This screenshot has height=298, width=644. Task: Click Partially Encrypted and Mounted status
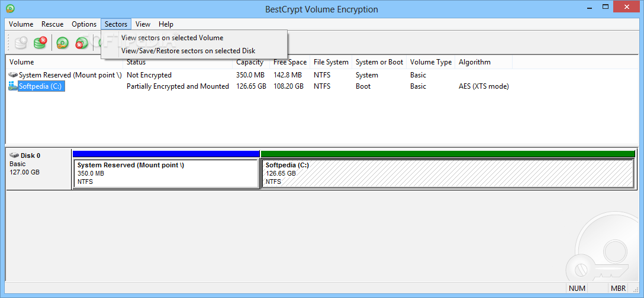[x=178, y=86]
